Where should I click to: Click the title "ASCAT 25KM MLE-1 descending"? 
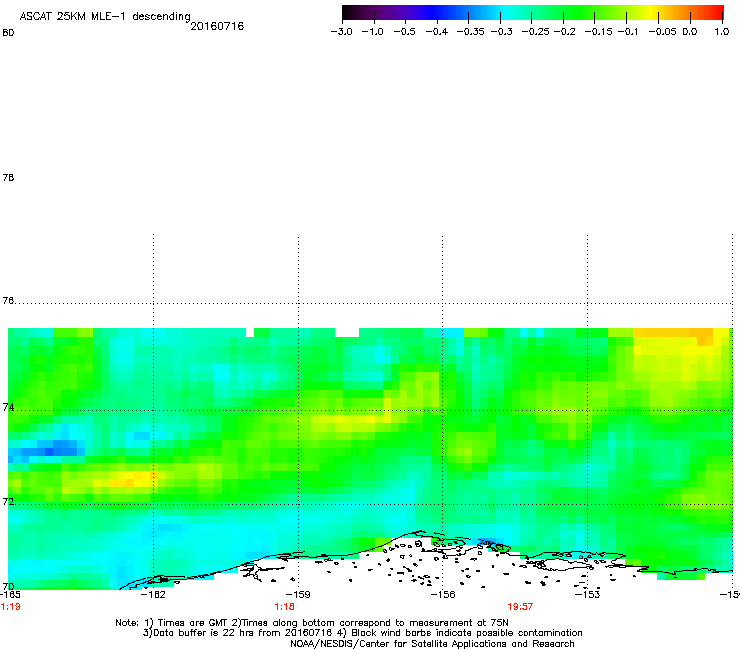point(105,17)
